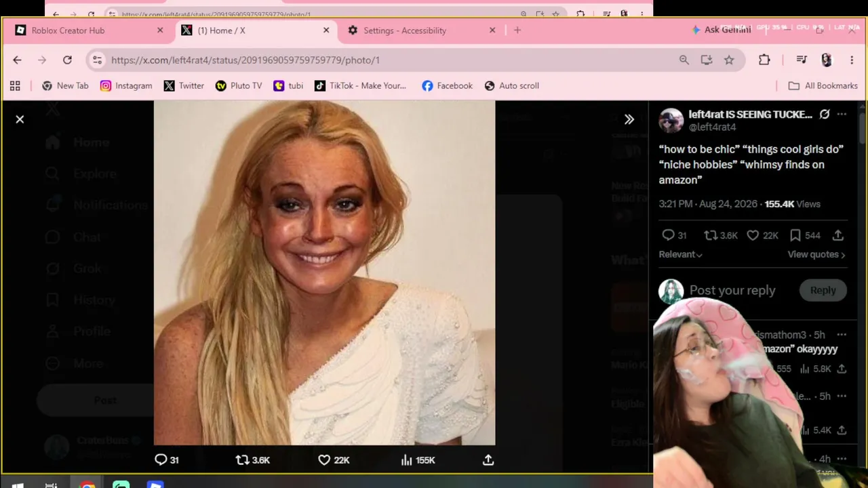Click the Post your reply field
This screenshot has width=868, height=488.
732,290
